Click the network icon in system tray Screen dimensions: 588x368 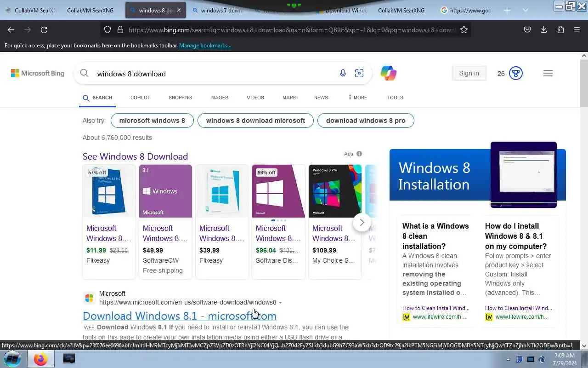(x=531, y=359)
